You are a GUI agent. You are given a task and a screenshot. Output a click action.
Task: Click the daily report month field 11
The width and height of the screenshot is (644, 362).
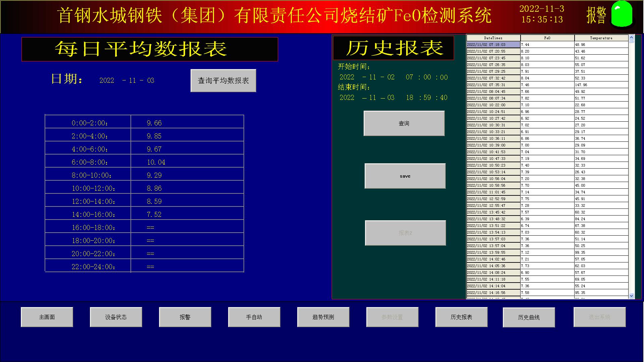[x=132, y=80]
